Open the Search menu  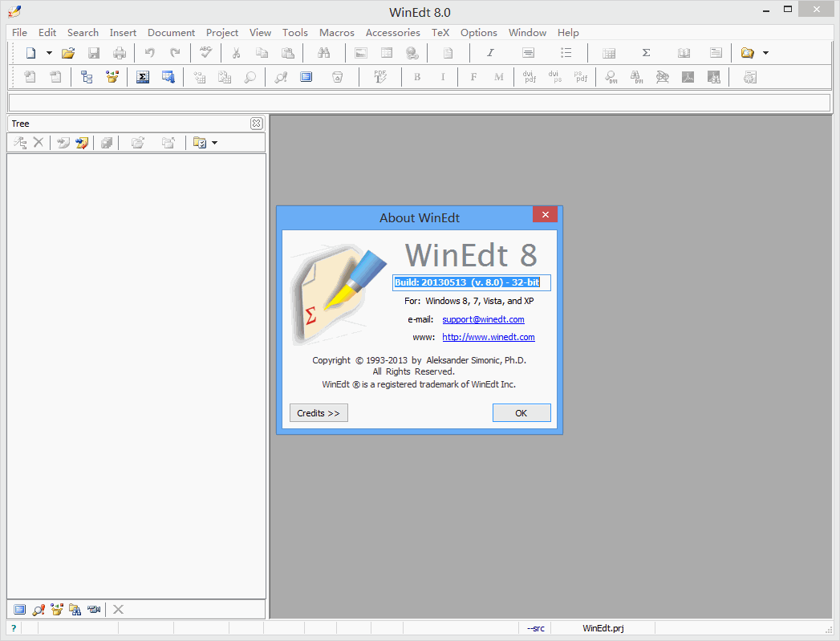[x=83, y=33]
